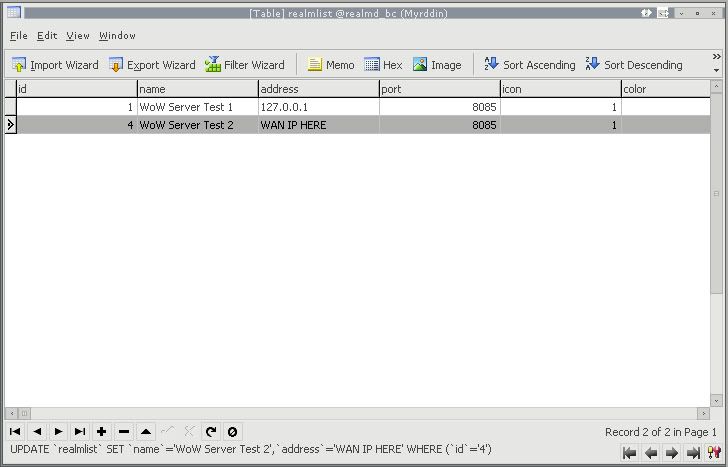728x467 pixels.
Task: Click the vertical scrollbar thumb
Action: pyautogui.click(x=716, y=193)
